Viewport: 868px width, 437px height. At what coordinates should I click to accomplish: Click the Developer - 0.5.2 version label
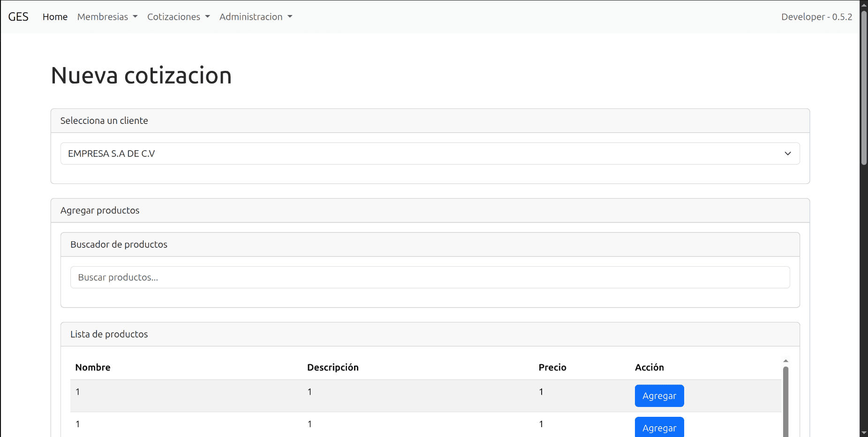tap(816, 17)
